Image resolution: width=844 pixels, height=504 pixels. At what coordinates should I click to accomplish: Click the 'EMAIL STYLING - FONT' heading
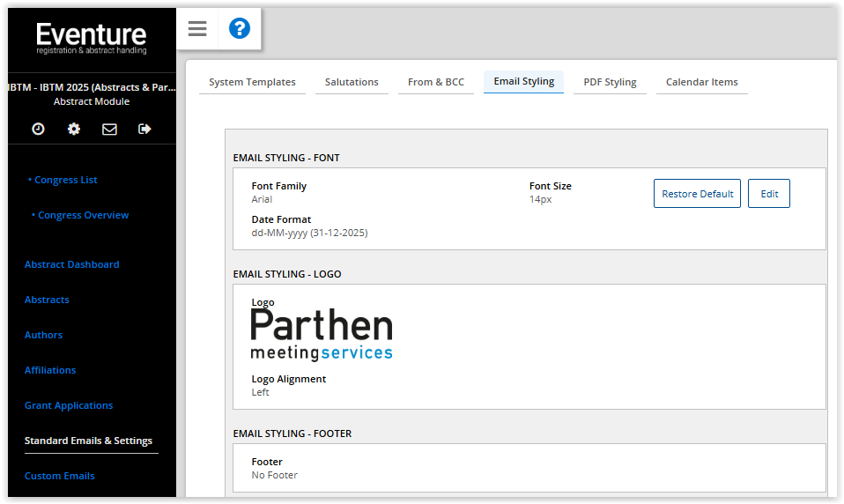(286, 158)
